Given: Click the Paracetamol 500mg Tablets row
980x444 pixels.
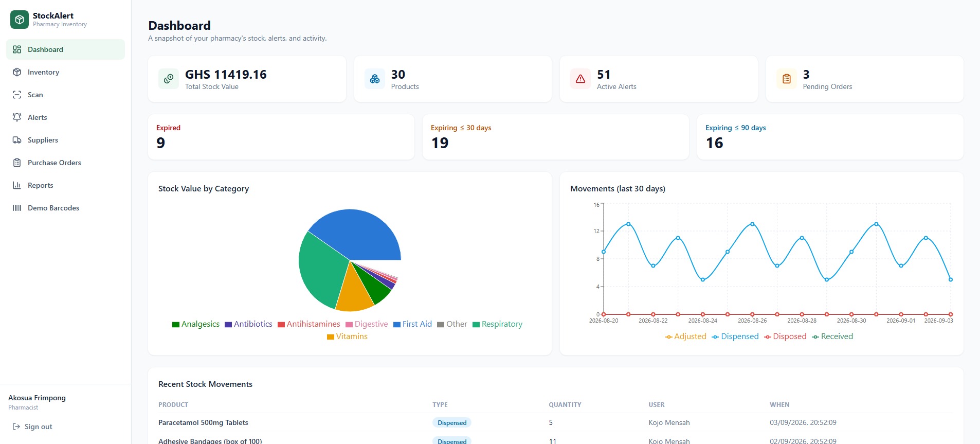Looking at the screenshot, I should tap(556, 422).
